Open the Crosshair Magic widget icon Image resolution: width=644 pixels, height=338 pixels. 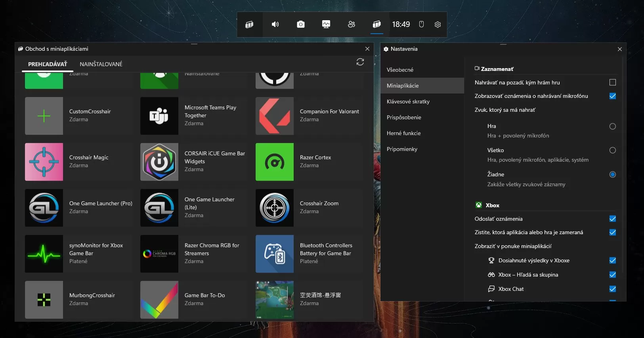pyautogui.click(x=44, y=162)
